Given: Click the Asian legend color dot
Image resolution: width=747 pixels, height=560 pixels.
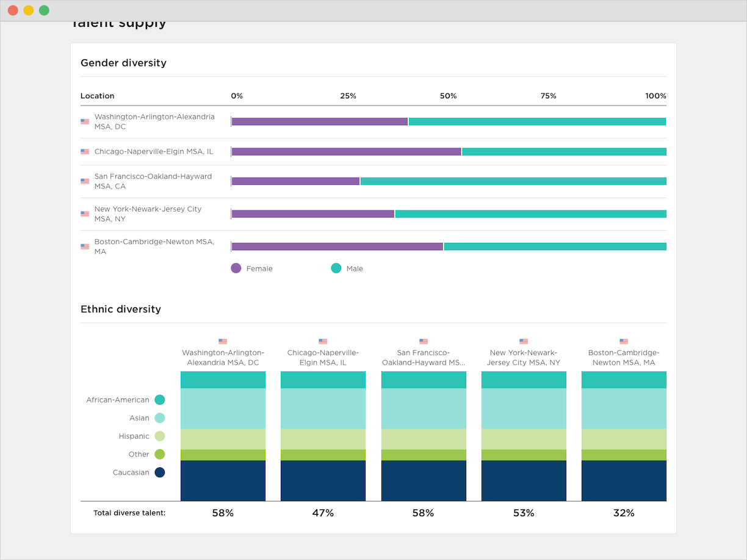Looking at the screenshot, I should click(160, 418).
